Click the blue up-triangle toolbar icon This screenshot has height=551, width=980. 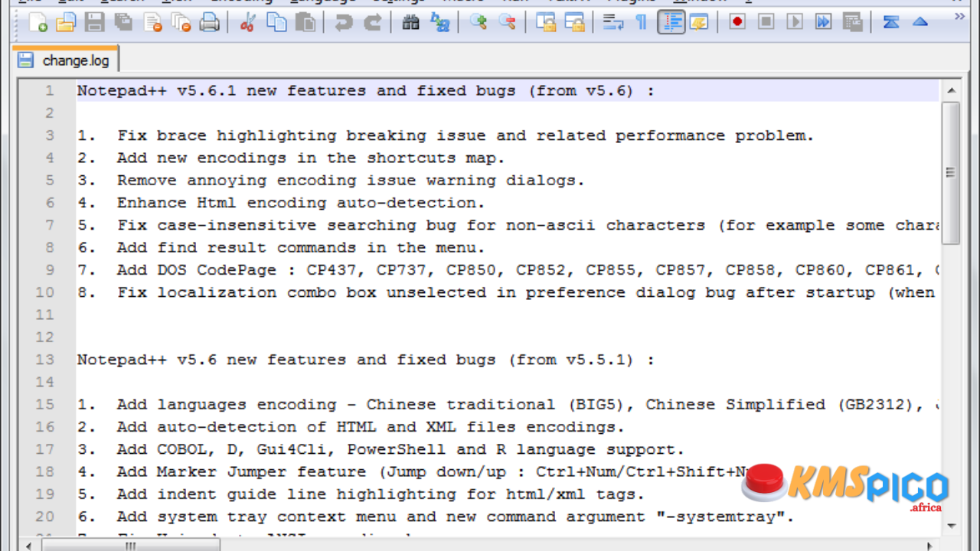point(920,22)
